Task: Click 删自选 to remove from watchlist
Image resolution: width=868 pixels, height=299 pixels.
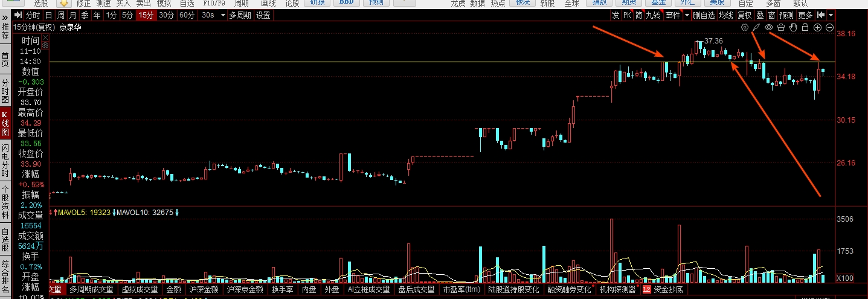Action: (x=705, y=15)
